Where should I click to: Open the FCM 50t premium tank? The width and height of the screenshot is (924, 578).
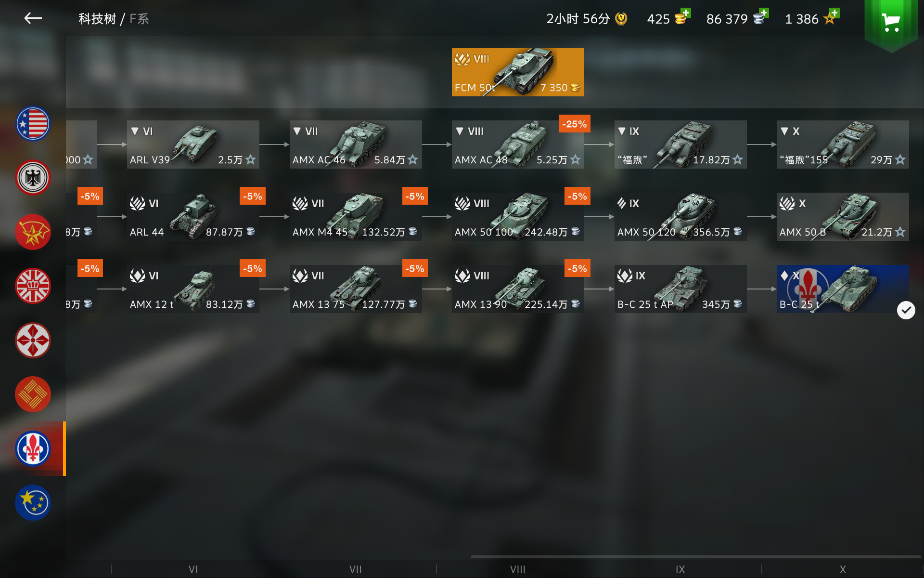pyautogui.click(x=518, y=72)
